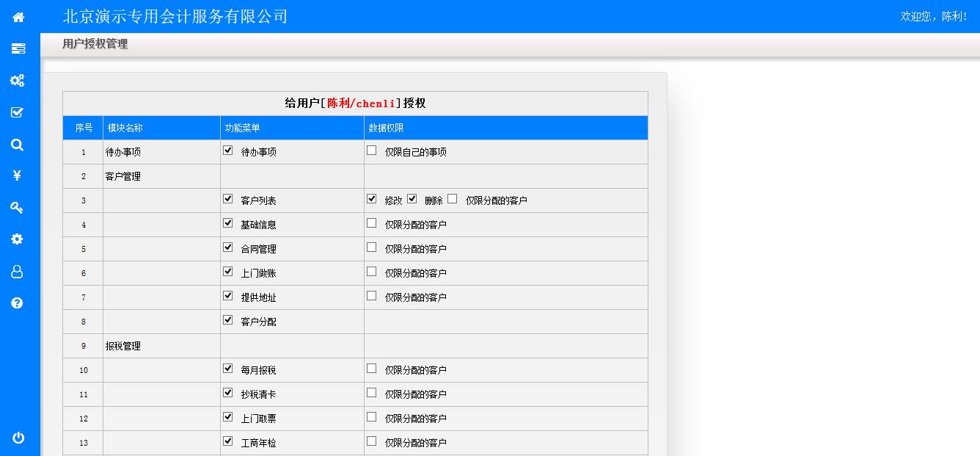This screenshot has width=980, height=456.
Task: Click the question mark help icon
Action: click(x=18, y=303)
